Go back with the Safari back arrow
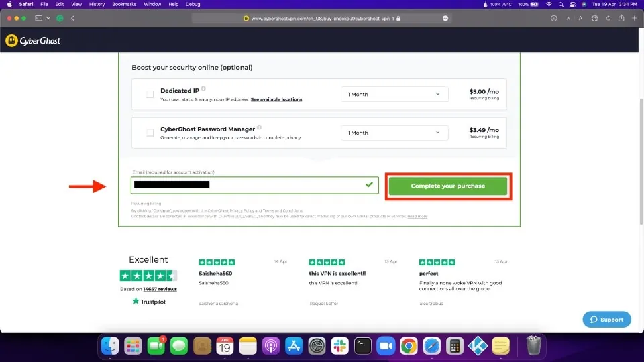 pos(72,18)
